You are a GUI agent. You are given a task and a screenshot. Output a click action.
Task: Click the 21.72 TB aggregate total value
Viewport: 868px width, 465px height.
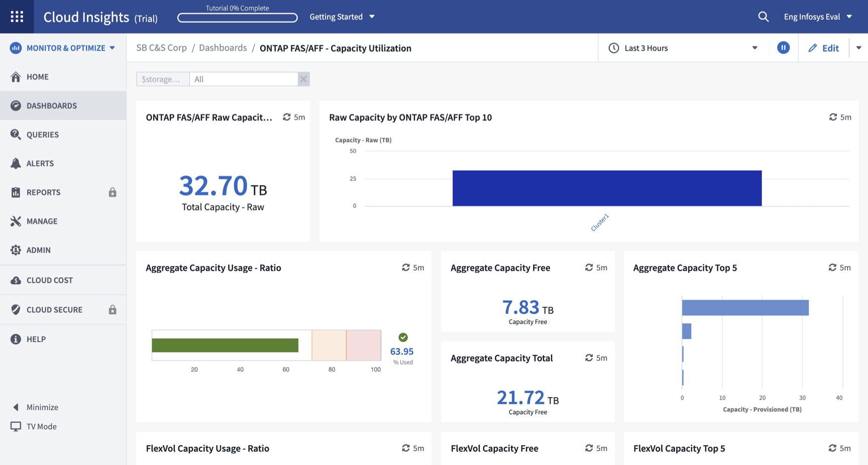click(x=527, y=398)
